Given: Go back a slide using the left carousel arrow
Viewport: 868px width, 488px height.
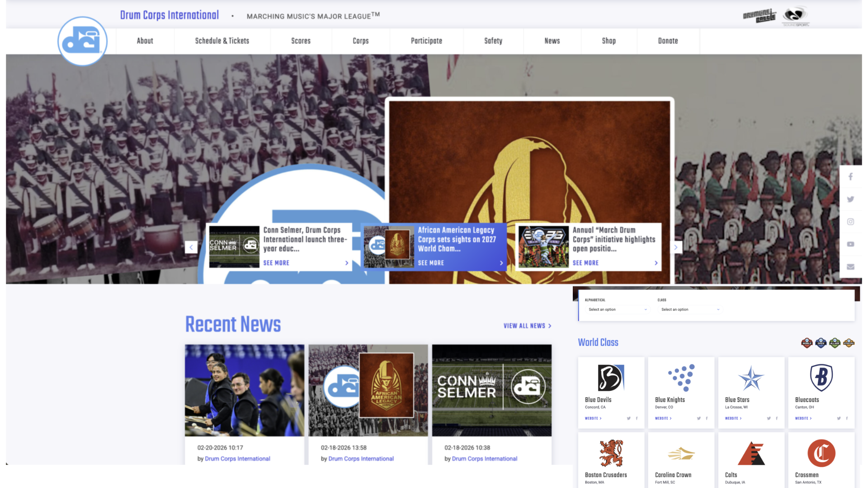Looking at the screenshot, I should [x=191, y=247].
